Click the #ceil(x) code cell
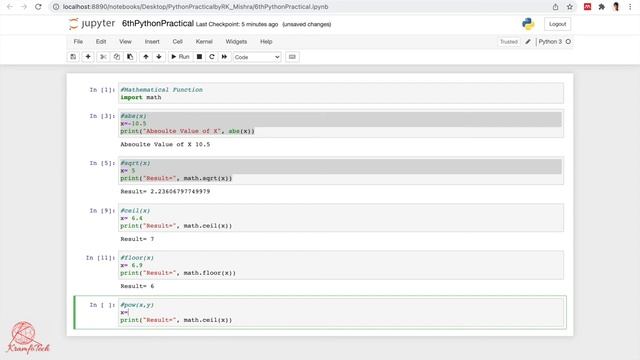The height and width of the screenshot is (360, 640). pyautogui.click(x=341, y=218)
